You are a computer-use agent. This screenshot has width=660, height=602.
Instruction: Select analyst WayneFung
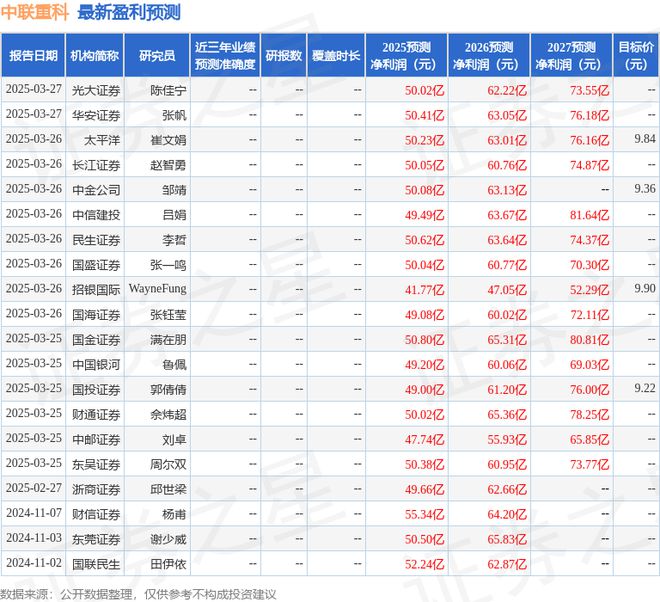[x=157, y=289]
